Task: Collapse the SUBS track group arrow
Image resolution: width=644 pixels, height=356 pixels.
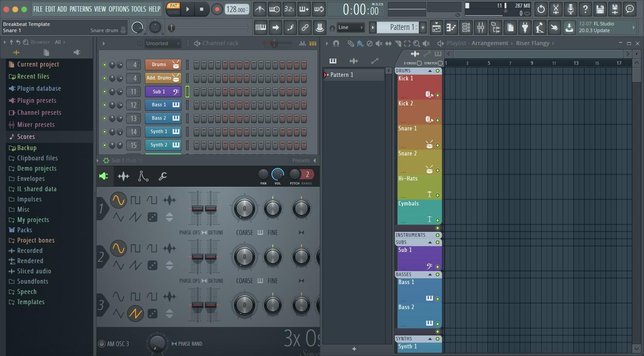Action: click(430, 242)
